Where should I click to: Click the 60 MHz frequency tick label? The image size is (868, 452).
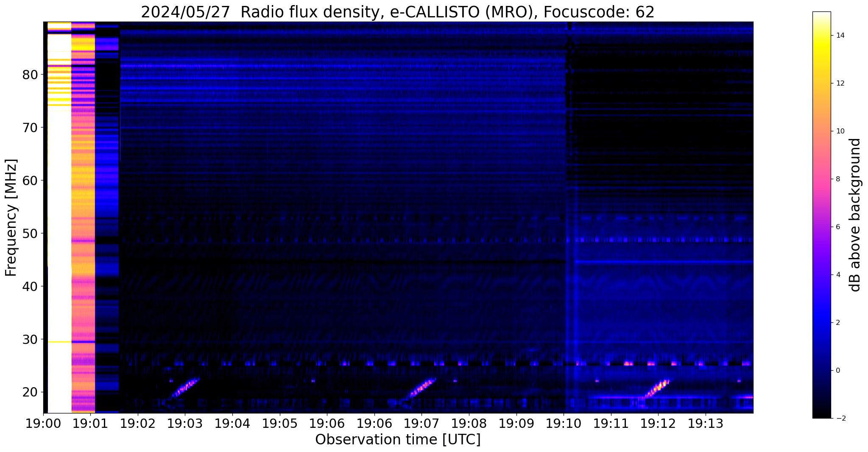click(x=30, y=180)
